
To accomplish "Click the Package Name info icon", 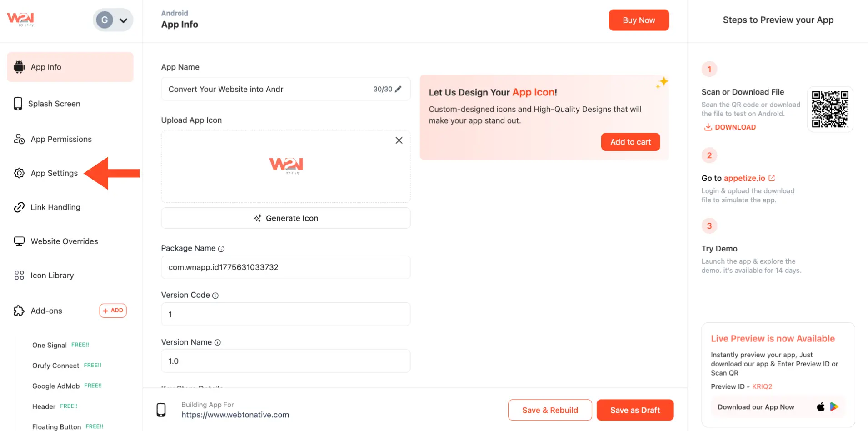I will (221, 249).
